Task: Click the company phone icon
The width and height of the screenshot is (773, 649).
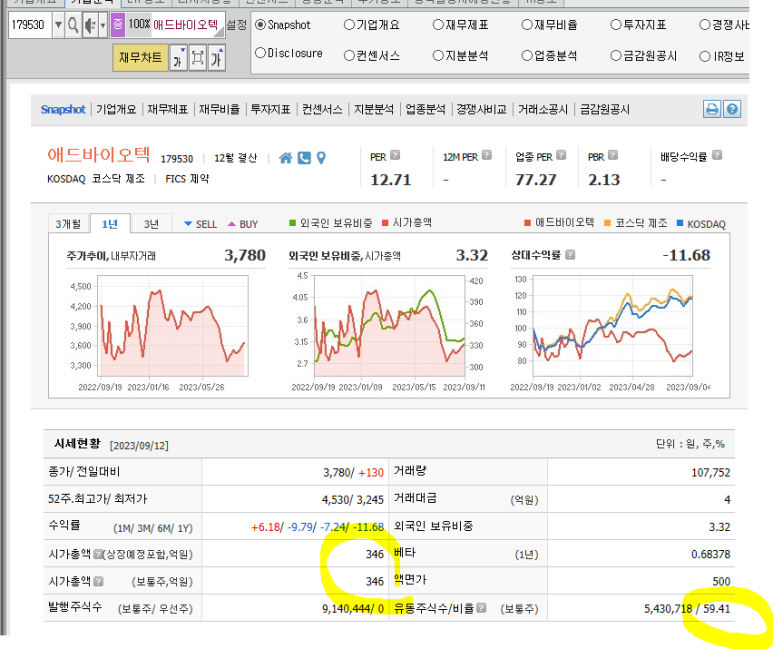Action: 304,158
